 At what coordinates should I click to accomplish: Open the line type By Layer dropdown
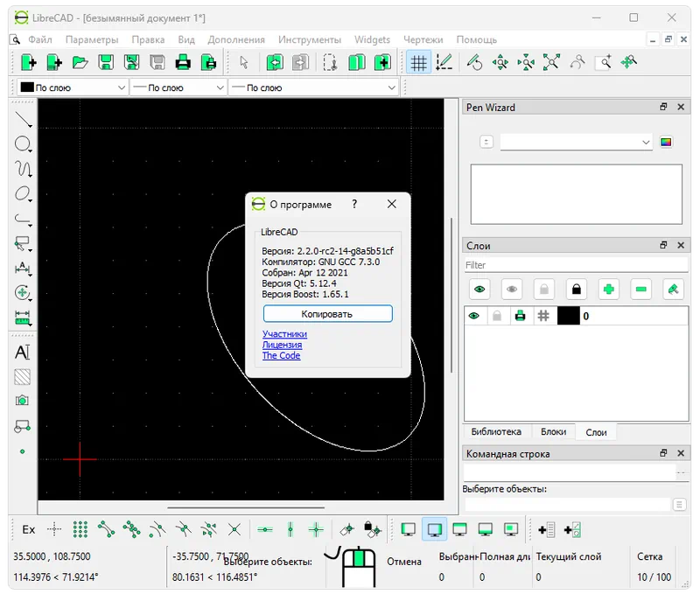[x=314, y=87]
